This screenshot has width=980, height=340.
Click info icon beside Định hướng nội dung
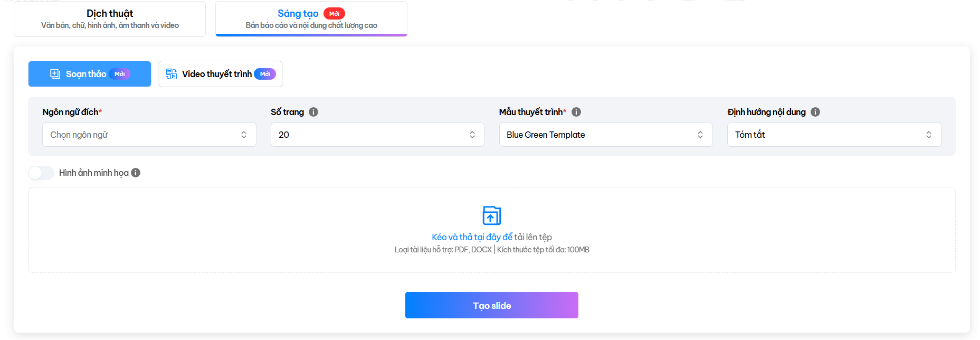click(815, 112)
